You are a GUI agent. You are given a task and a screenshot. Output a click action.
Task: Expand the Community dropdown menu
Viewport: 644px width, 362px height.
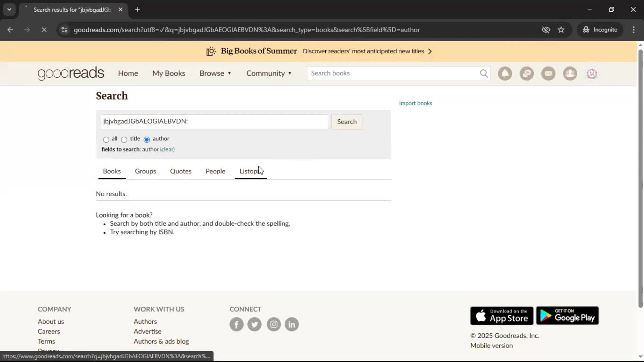click(269, 73)
